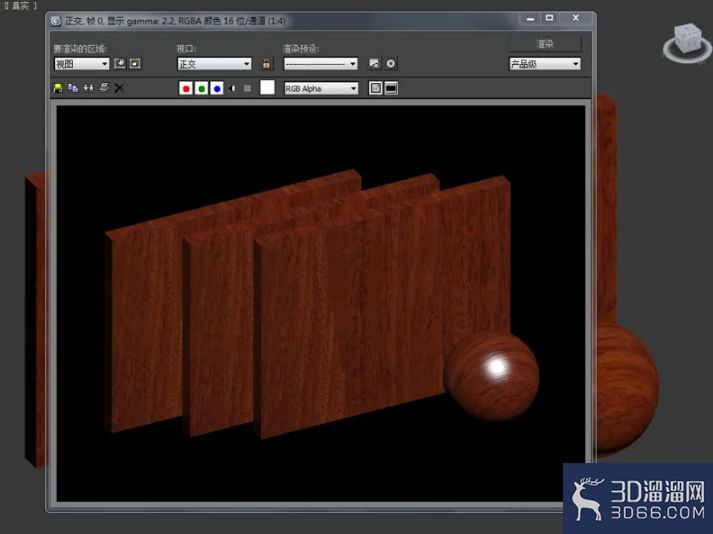The width and height of the screenshot is (713, 534).
Task: Click the 真实 viewport shading label
Action: pyautogui.click(x=21, y=6)
